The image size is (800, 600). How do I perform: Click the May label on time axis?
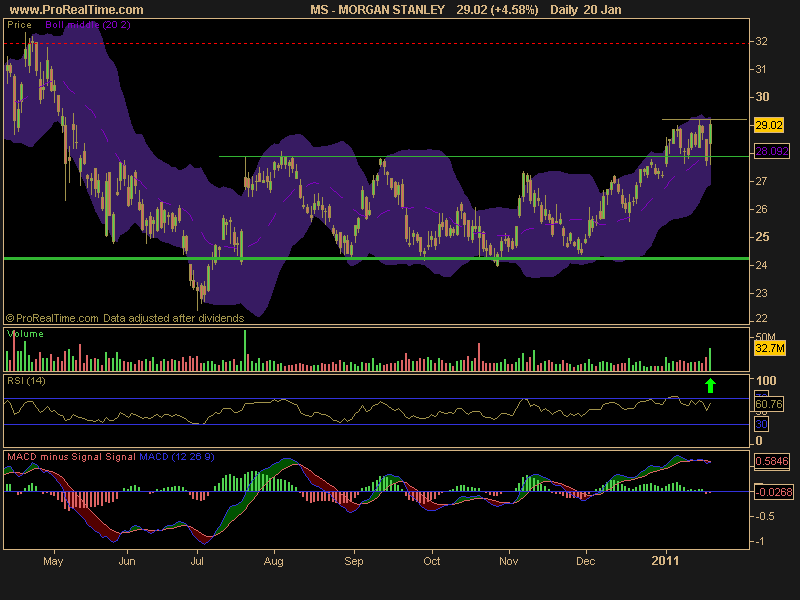(53, 561)
